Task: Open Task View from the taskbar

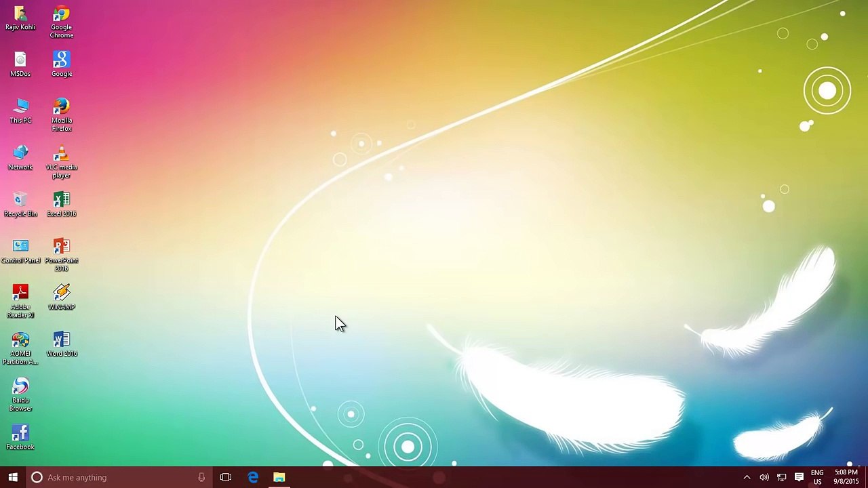Action: click(226, 477)
